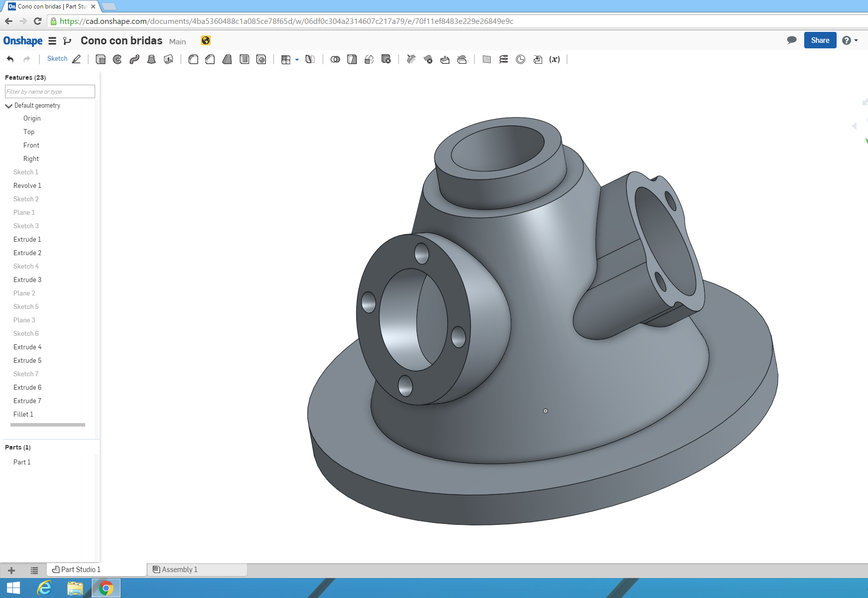Select the Thicken tool icon
Image resolution: width=868 pixels, height=598 pixels.
point(168,59)
